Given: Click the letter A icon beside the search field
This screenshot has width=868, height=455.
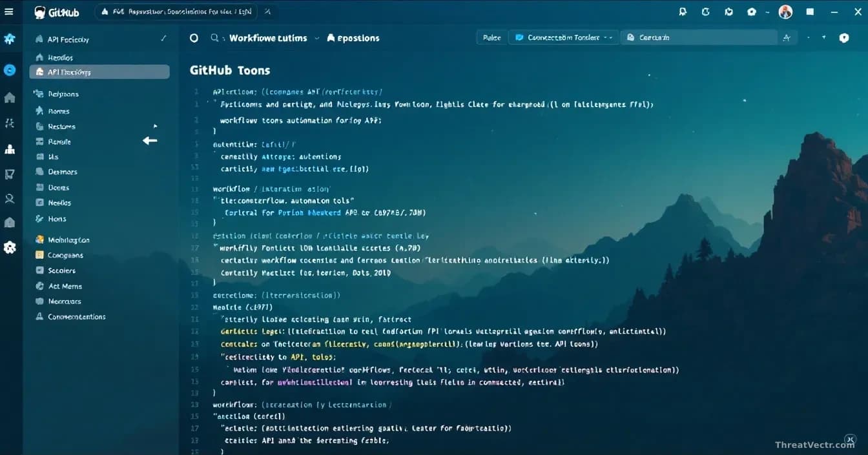Looking at the screenshot, I should click(787, 38).
